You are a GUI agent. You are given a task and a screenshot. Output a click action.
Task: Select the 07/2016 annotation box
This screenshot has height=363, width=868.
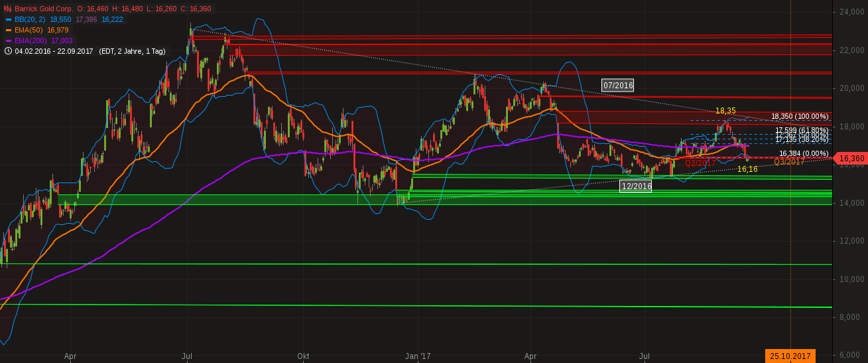pyautogui.click(x=617, y=85)
